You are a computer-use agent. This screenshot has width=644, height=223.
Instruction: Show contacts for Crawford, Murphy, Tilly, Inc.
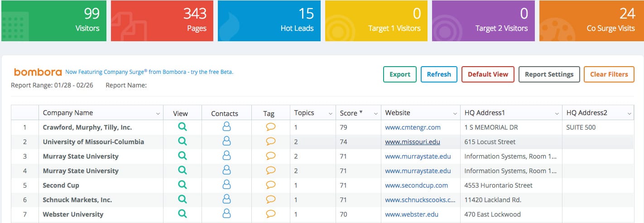pos(226,127)
